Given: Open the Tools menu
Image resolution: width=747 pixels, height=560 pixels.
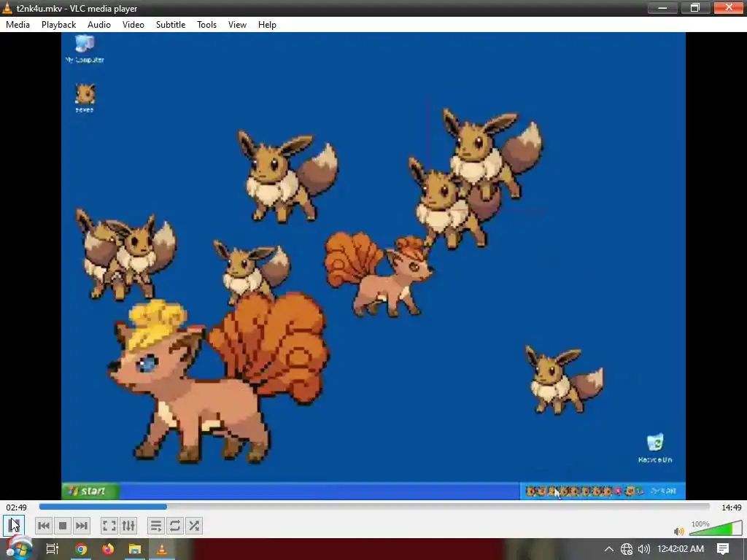Looking at the screenshot, I should coord(206,25).
